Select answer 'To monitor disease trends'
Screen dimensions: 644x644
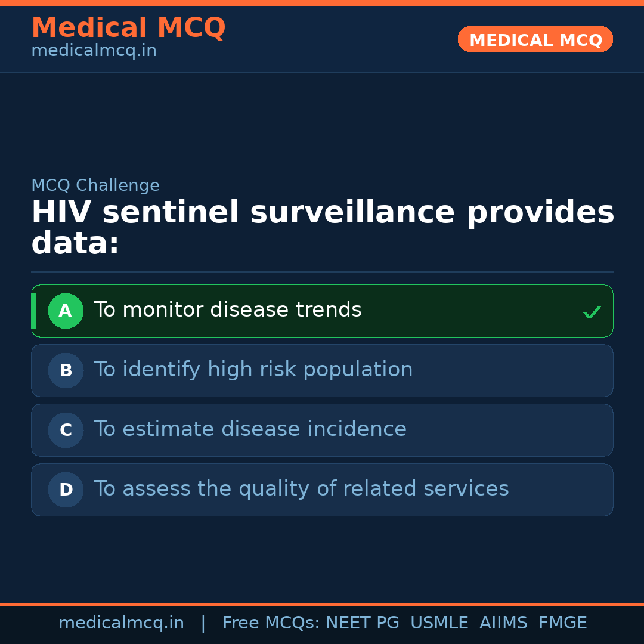click(228, 310)
